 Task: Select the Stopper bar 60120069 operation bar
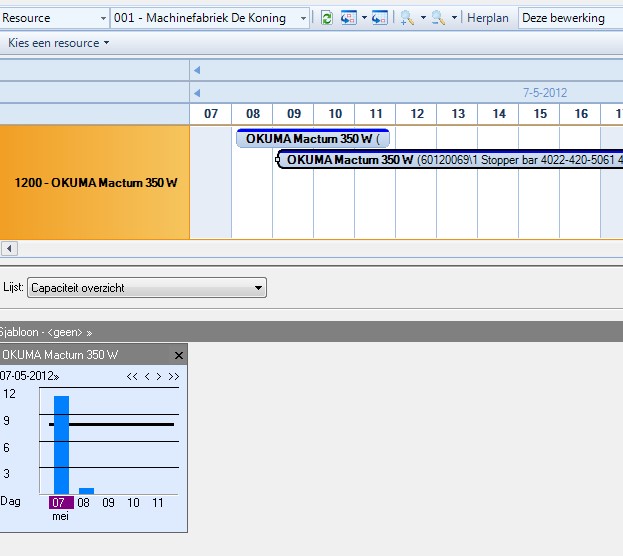click(x=449, y=159)
